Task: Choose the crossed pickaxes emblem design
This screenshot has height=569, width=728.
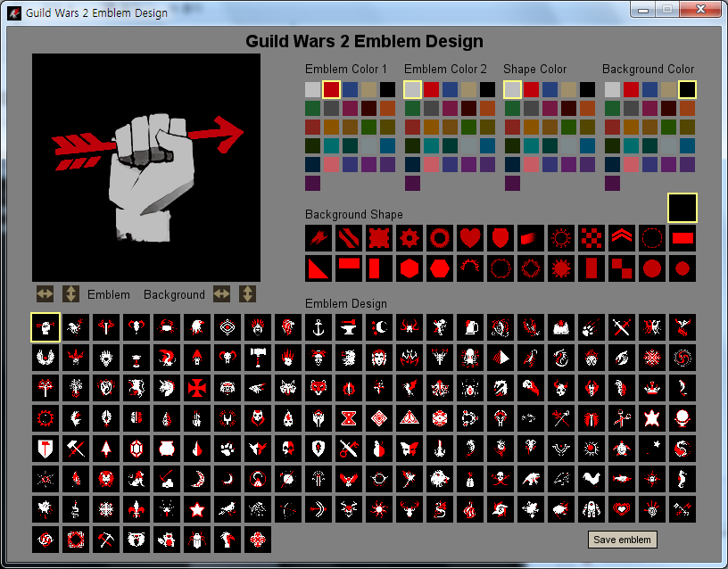Action: pos(106,540)
